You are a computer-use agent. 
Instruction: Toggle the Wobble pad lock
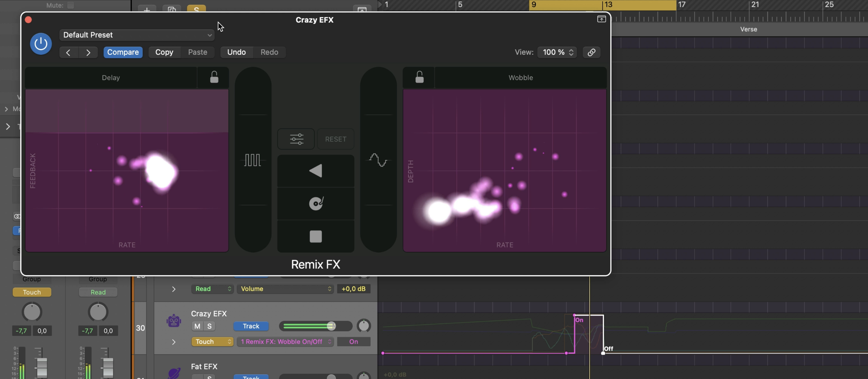point(419,78)
